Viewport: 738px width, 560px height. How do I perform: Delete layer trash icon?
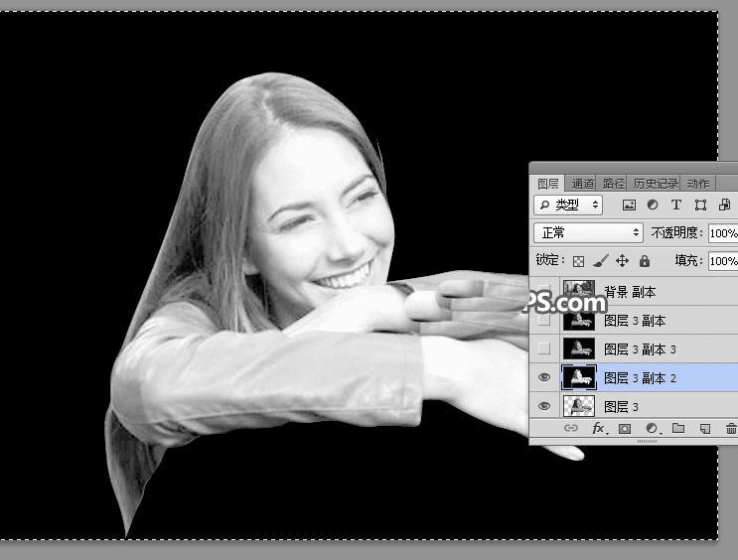tap(731, 428)
